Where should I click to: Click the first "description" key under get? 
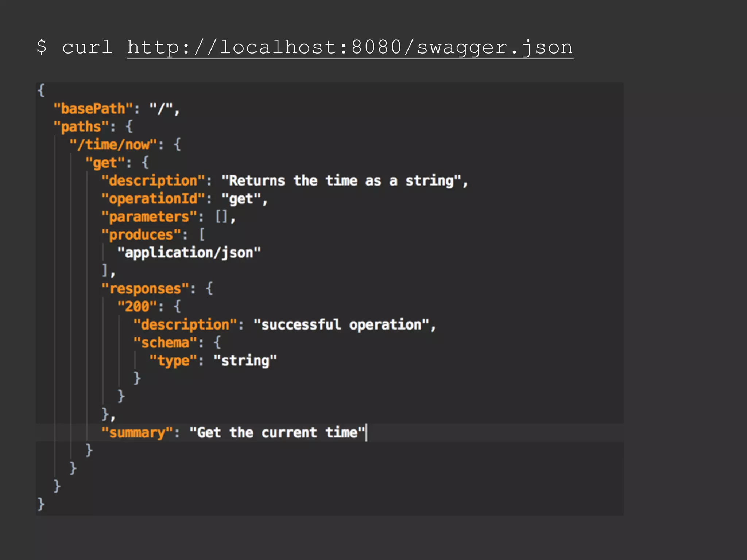point(153,181)
